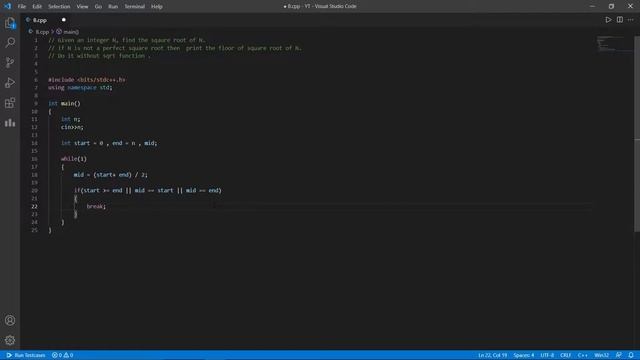This screenshot has width=640, height=360.
Task: Click the 'mid = (start+ end) / 2;' line
Action: tap(111, 175)
